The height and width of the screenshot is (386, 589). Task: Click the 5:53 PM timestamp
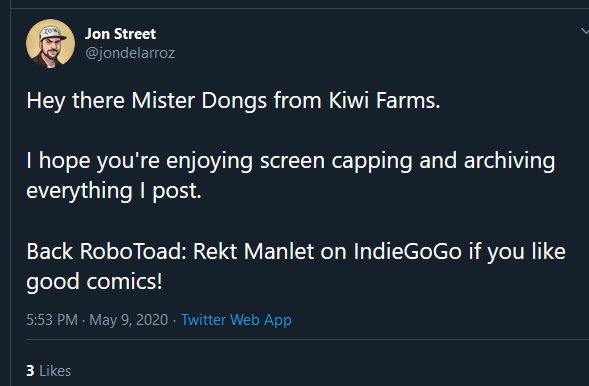[52, 320]
